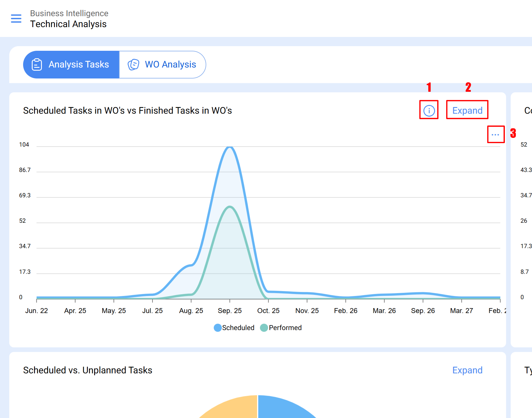This screenshot has width=532, height=418.
Task: Expand the Scheduled vs. Unplanned Tasks chart
Action: coord(467,370)
